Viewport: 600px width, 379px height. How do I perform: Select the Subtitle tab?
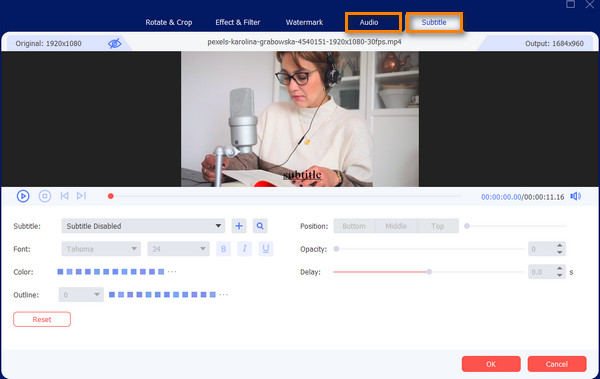(x=434, y=22)
